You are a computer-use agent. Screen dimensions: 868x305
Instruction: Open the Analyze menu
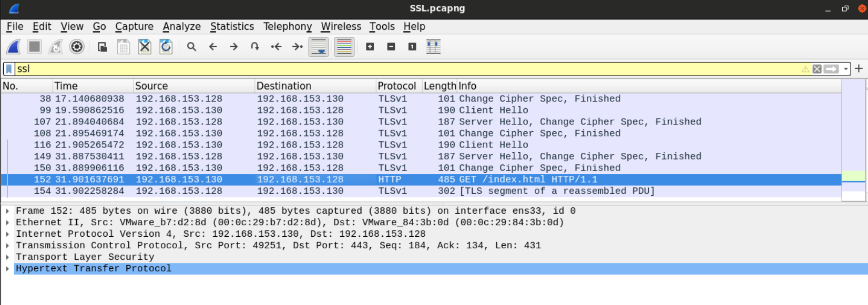(181, 26)
